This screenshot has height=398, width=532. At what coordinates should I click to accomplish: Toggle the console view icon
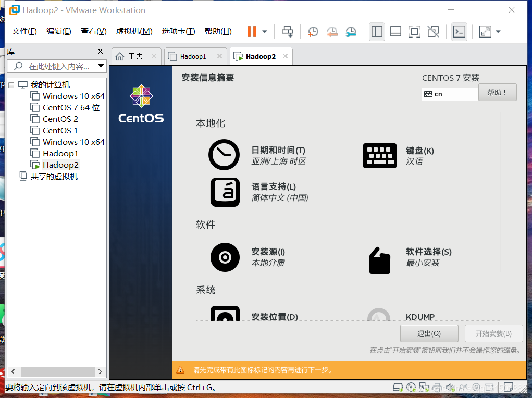click(459, 32)
